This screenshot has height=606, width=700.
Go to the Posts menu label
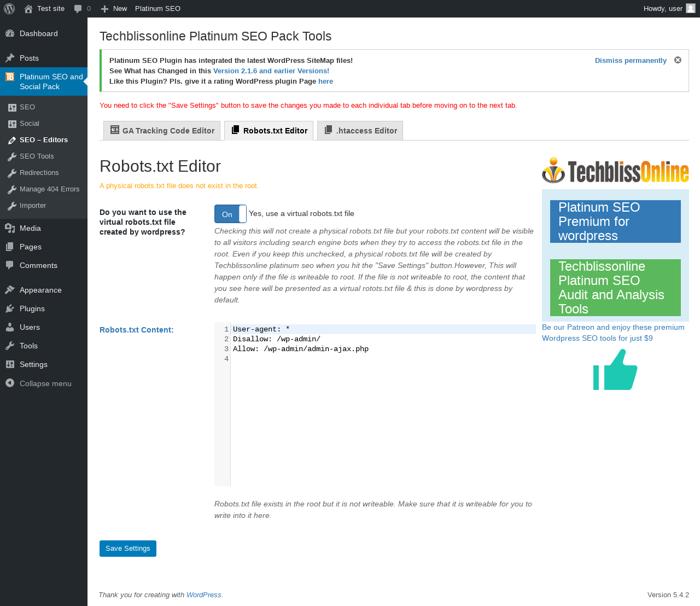click(29, 58)
